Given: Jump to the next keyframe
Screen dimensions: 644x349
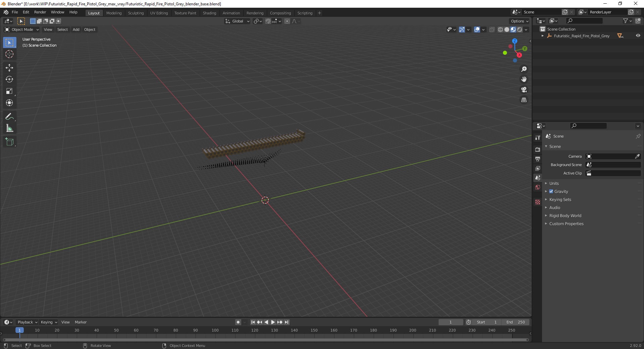Looking at the screenshot, I should 280,322.
